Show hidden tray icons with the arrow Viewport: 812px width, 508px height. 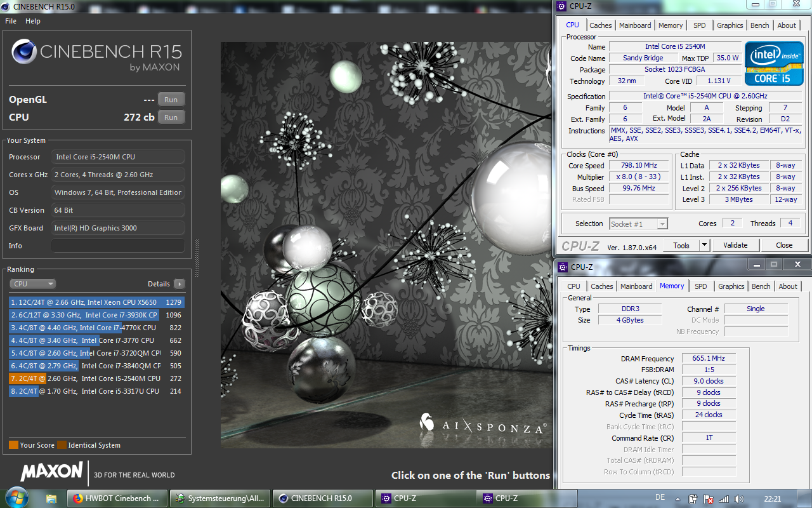pyautogui.click(x=679, y=498)
